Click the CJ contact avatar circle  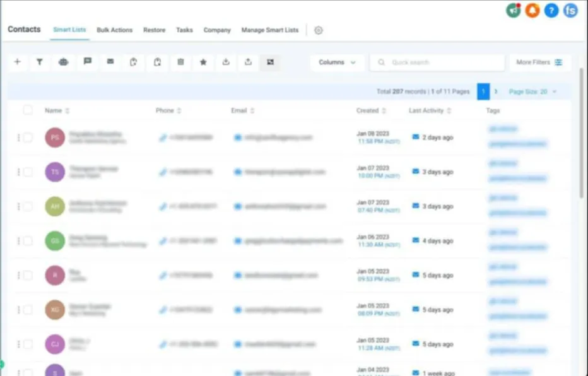pyautogui.click(x=55, y=344)
